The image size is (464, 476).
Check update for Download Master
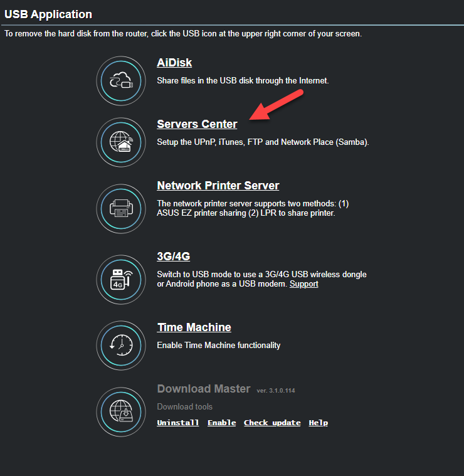click(272, 423)
